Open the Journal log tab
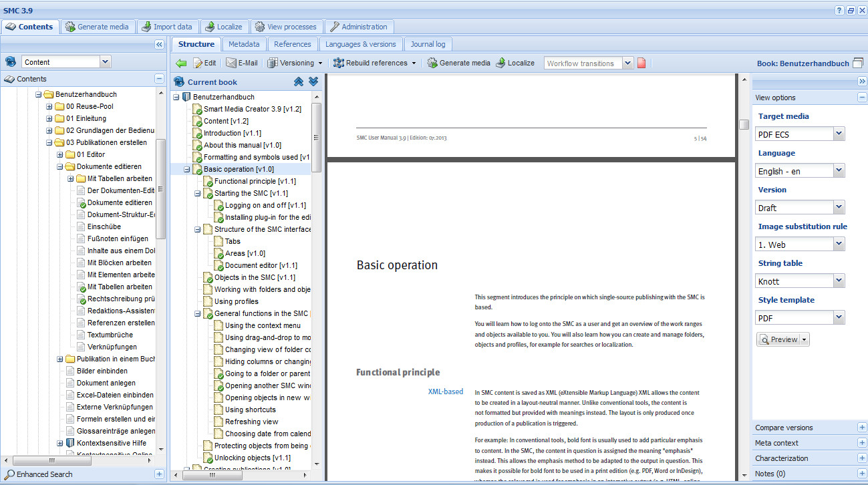This screenshot has width=868, height=485. coord(428,44)
